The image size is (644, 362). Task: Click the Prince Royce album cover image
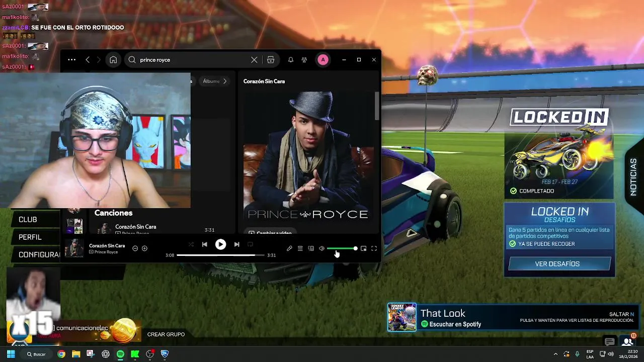pos(308,156)
